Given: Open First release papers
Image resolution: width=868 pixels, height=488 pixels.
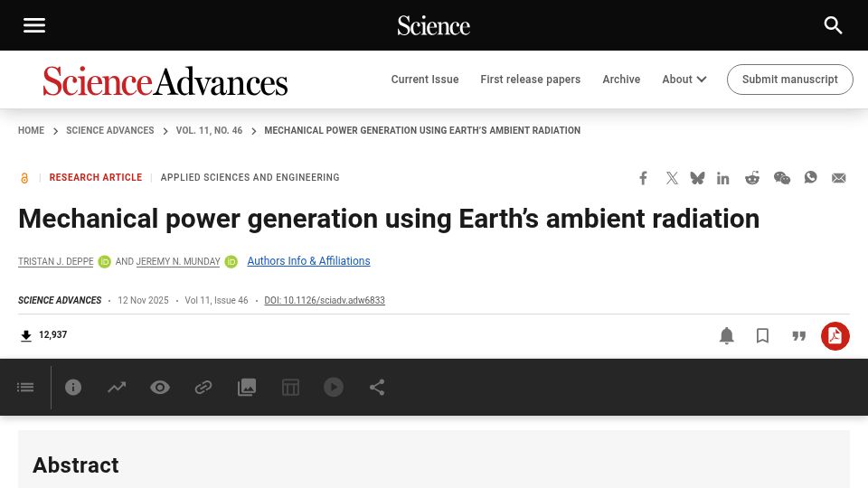Looking at the screenshot, I should (x=531, y=80).
